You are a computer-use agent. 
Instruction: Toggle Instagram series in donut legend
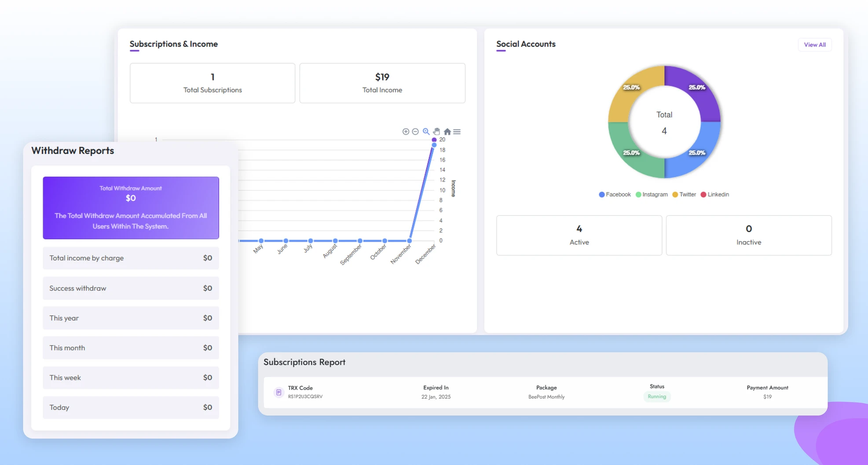[x=652, y=194]
